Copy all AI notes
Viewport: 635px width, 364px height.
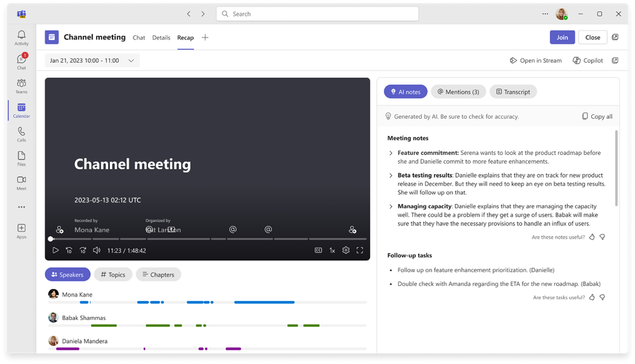[597, 116]
